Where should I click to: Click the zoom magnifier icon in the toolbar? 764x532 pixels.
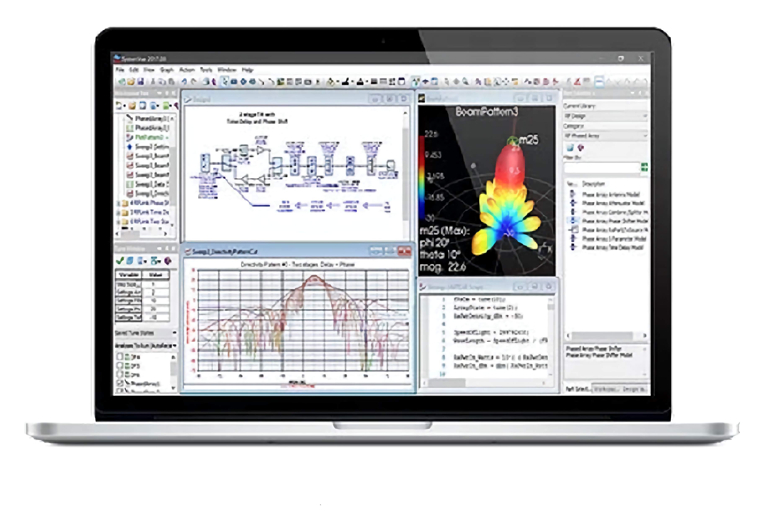[x=466, y=81]
